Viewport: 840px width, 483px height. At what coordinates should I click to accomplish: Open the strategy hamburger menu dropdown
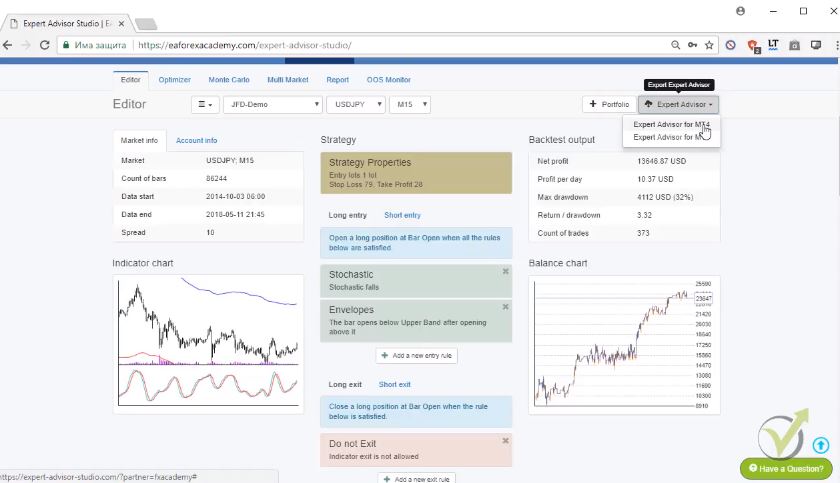(x=205, y=104)
